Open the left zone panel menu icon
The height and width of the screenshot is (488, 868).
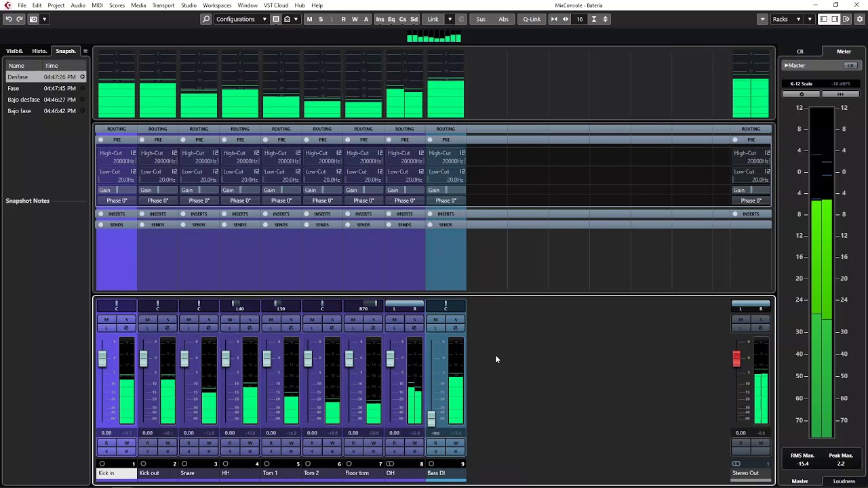[x=85, y=51]
